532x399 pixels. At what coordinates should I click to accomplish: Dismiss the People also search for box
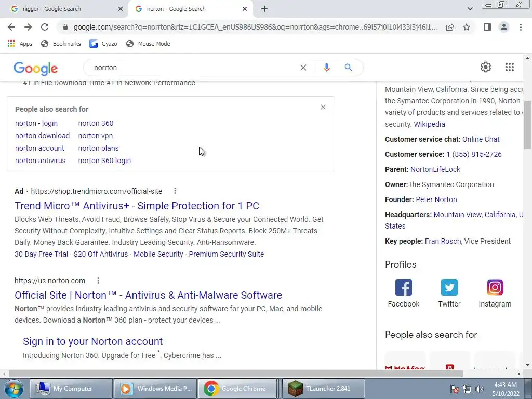pos(323,107)
